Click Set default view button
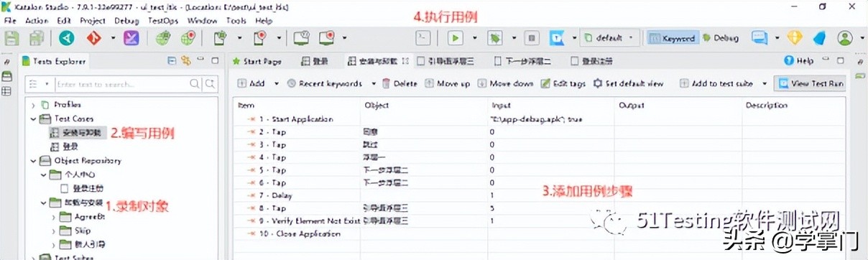868x260 pixels. coord(628,84)
